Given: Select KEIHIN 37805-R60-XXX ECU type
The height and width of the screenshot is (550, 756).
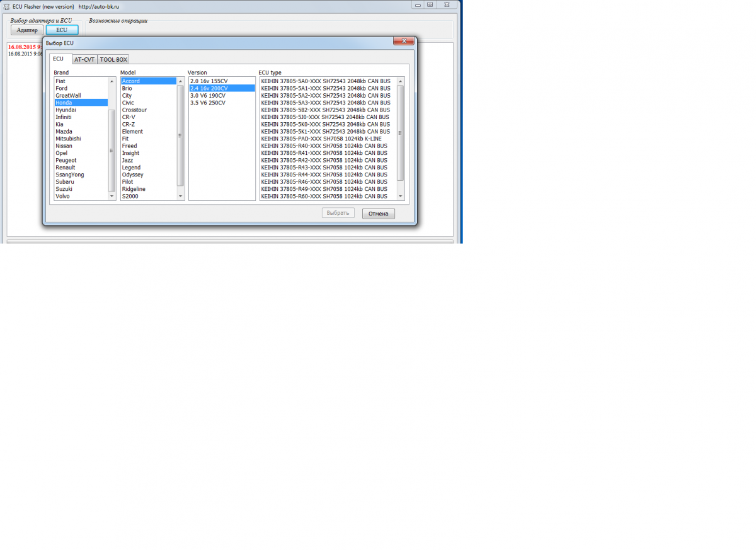Looking at the screenshot, I should pos(328,197).
